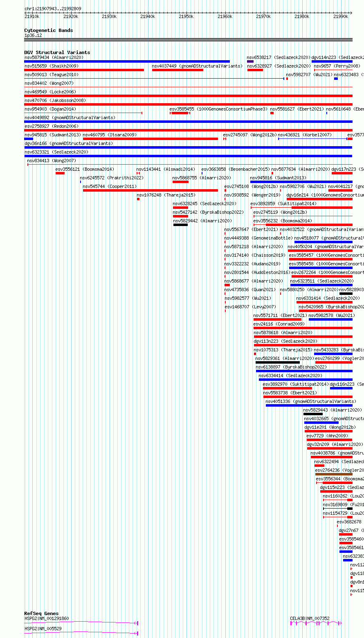Select the HSPG2|NM_005529 gene label

point(43,628)
